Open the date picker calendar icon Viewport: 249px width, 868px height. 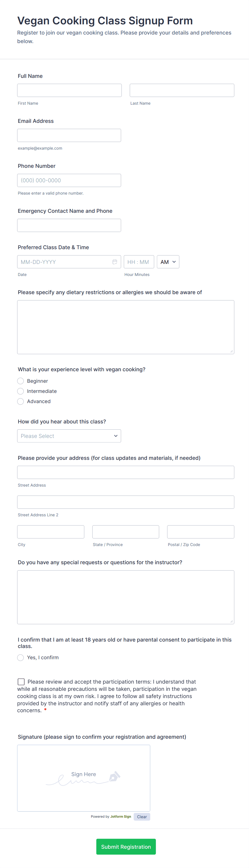pyautogui.click(x=115, y=262)
